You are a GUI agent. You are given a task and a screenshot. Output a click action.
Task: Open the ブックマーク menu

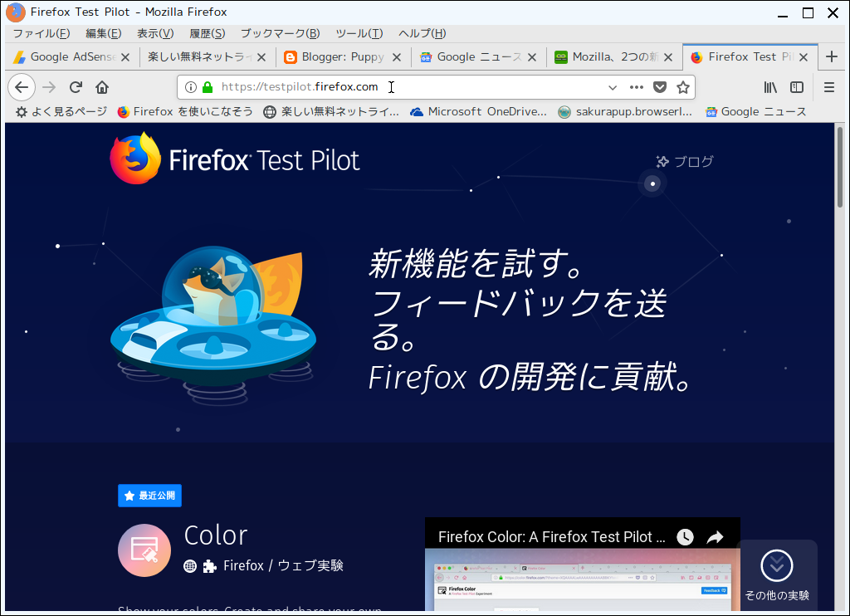point(280,33)
